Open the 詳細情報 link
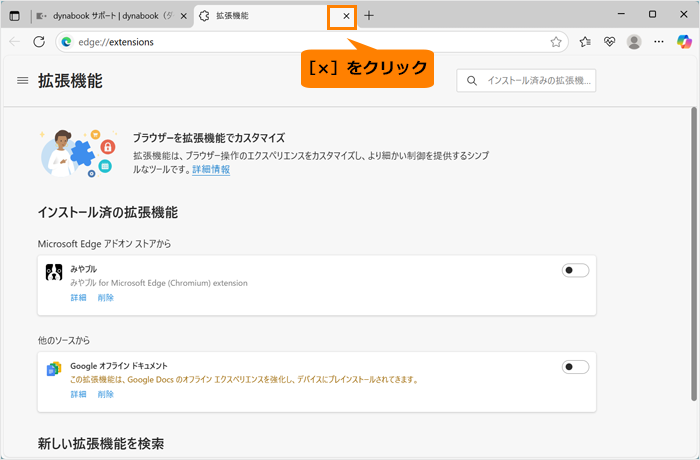Image resolution: width=700 pixels, height=460 pixels. [211, 169]
